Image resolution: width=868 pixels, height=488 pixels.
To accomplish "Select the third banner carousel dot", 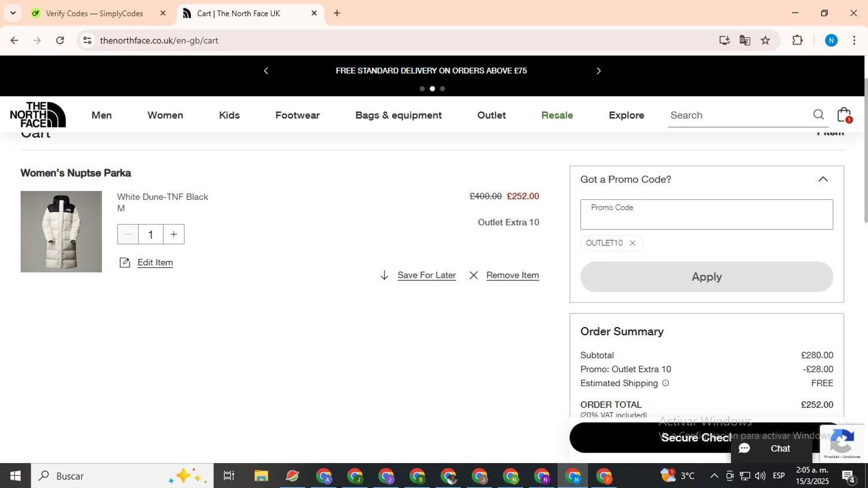I will coord(443,89).
